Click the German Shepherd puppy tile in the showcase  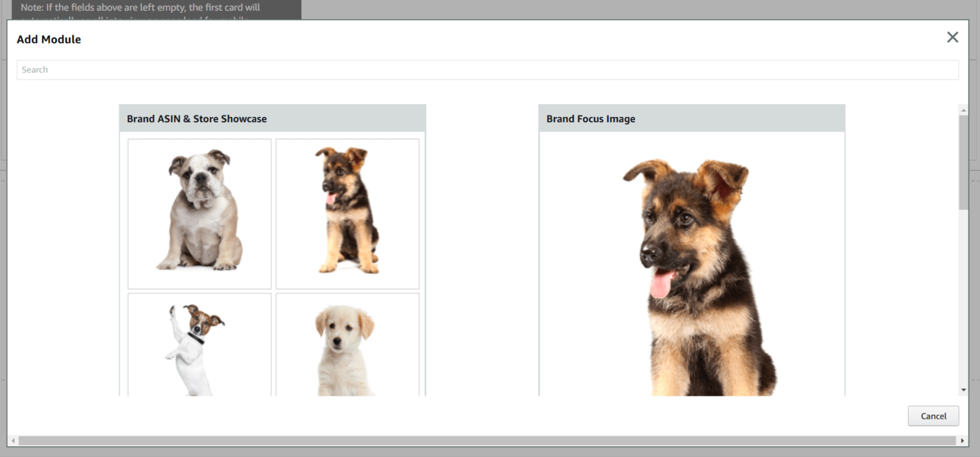click(x=347, y=214)
